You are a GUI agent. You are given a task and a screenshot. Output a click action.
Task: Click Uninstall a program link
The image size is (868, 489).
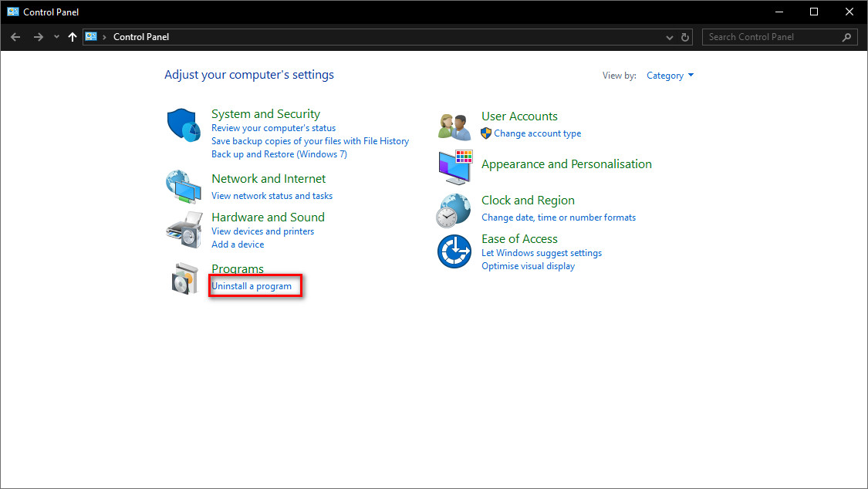[252, 286]
